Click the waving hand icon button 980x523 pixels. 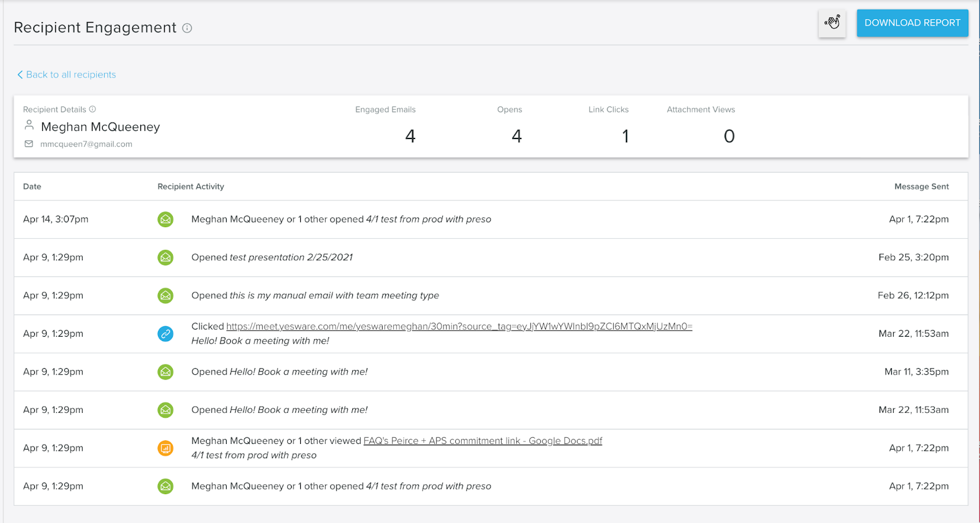point(832,23)
